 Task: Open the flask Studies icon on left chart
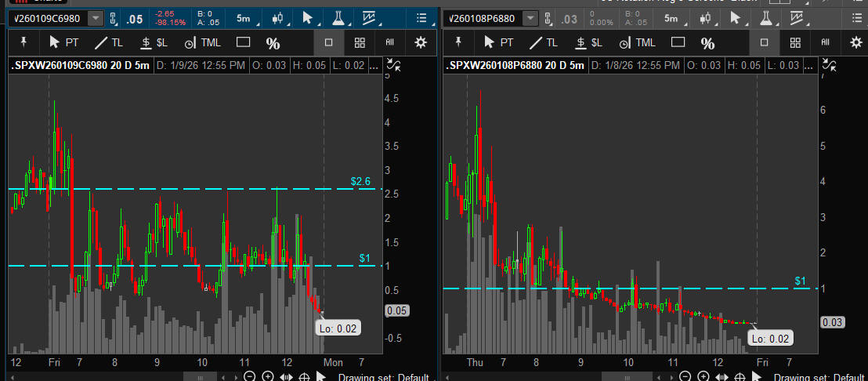pyautogui.click(x=338, y=18)
